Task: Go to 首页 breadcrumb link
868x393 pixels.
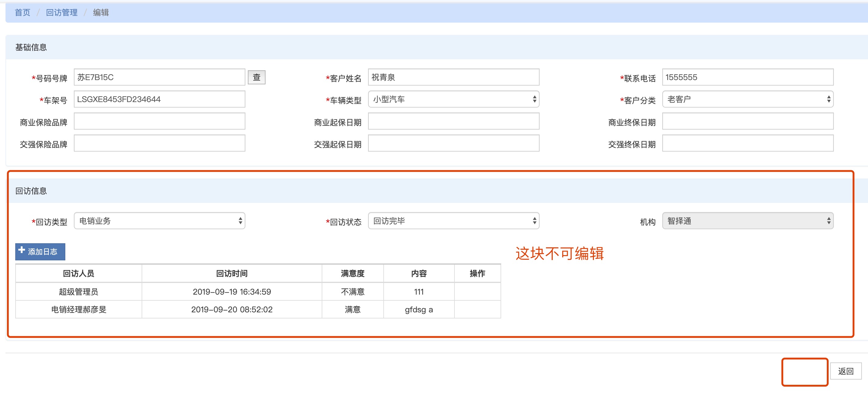Action: 22,13
